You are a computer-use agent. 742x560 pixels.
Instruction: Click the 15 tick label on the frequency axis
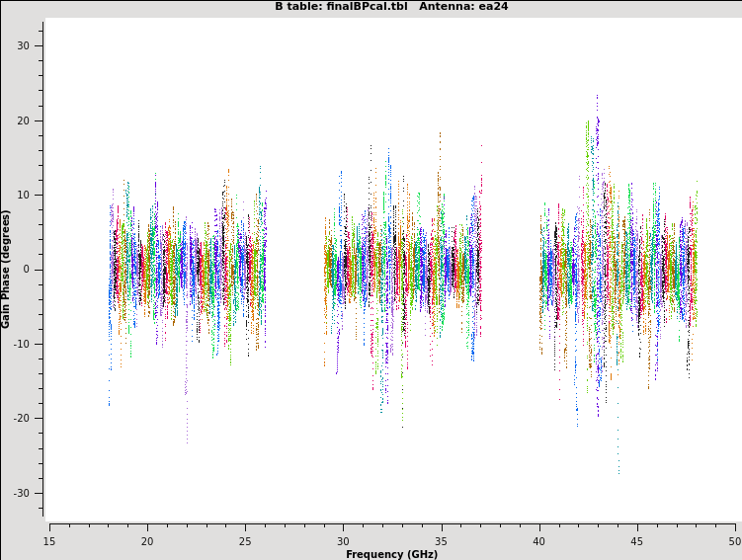[x=49, y=540]
